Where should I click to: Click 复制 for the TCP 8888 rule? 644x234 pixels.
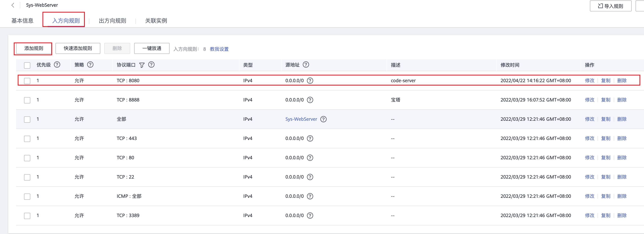pos(606,100)
